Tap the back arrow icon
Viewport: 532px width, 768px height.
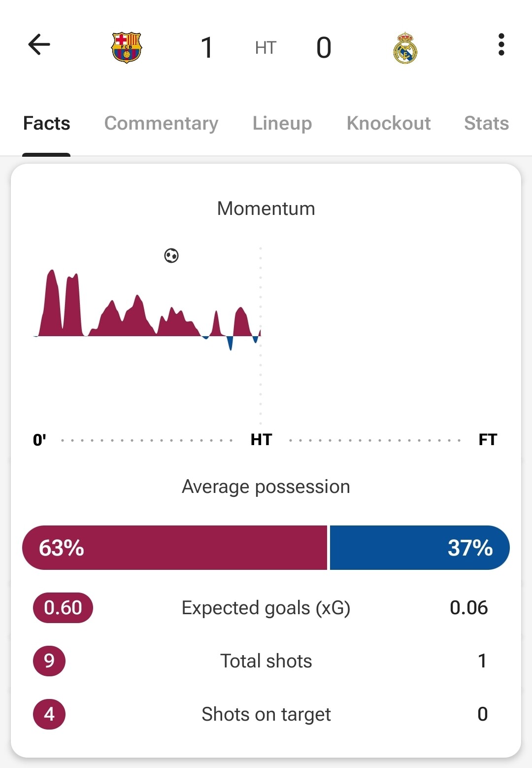(x=39, y=45)
